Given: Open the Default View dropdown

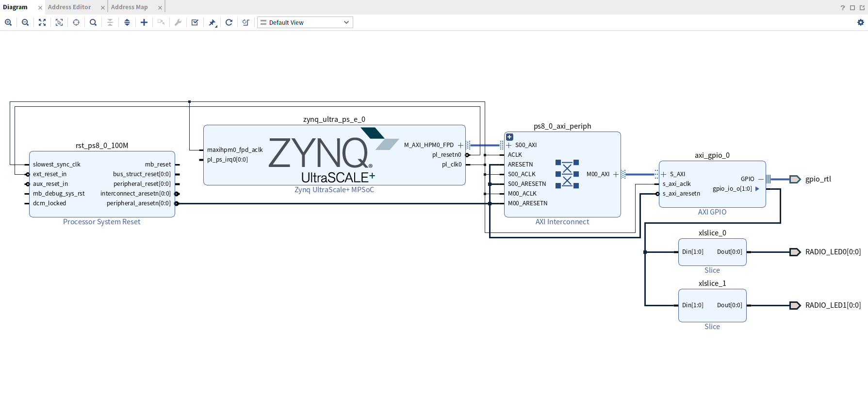Looking at the screenshot, I should pos(305,22).
